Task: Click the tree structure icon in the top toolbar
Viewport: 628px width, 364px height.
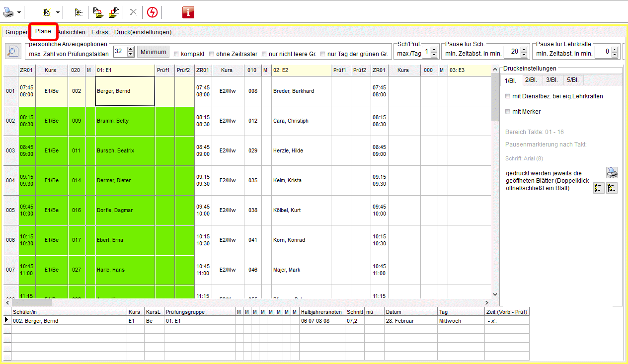Action: coord(78,12)
